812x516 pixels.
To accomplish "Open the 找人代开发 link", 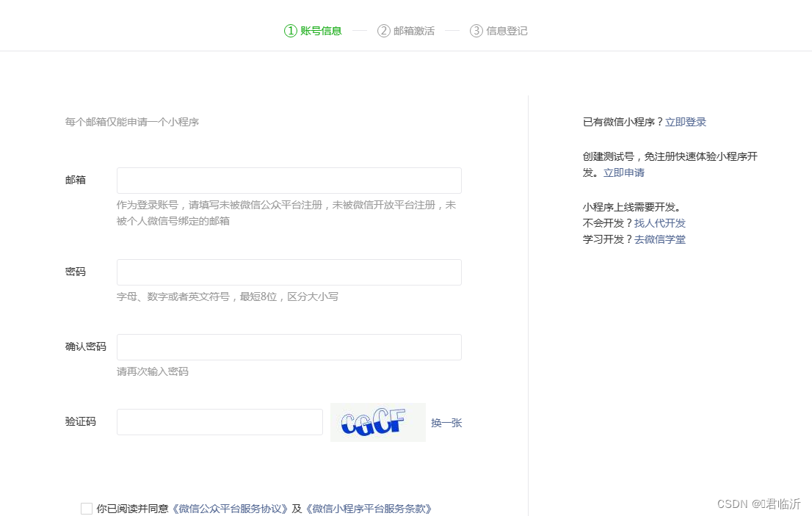I will pyautogui.click(x=660, y=223).
